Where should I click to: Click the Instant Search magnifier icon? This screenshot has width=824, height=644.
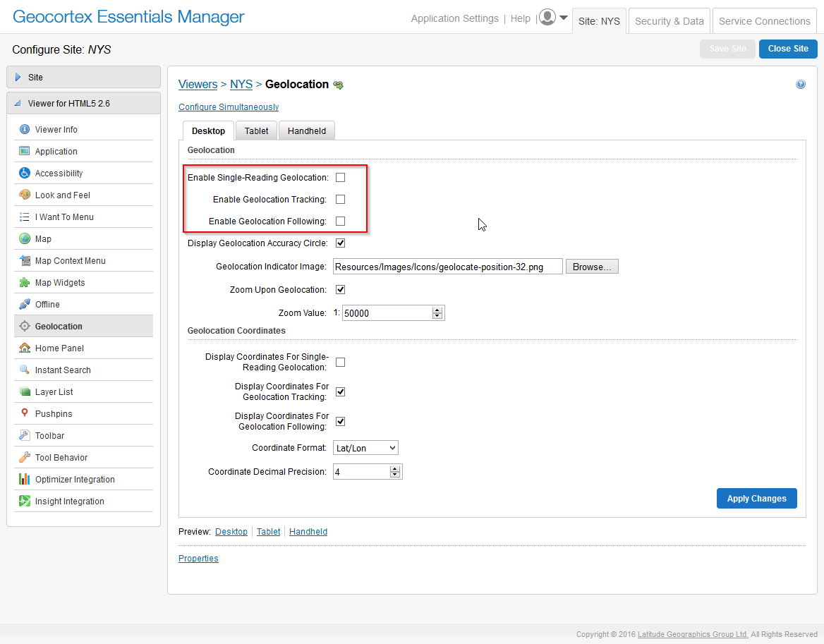pyautogui.click(x=24, y=370)
